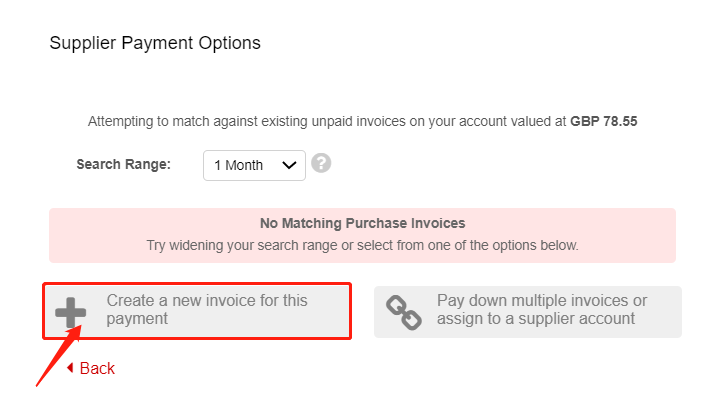Viewport: 726px width, 417px height.
Task: Click the red back arrow triangle
Action: [69, 368]
